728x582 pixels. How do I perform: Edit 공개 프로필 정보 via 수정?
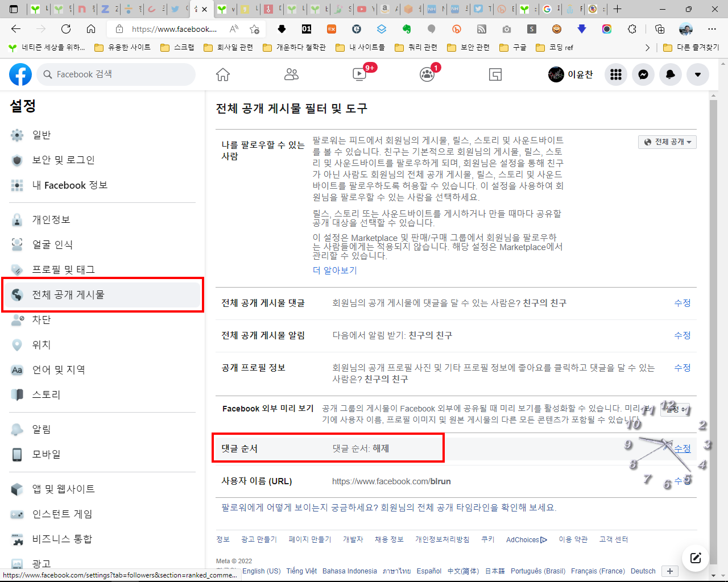tap(682, 368)
